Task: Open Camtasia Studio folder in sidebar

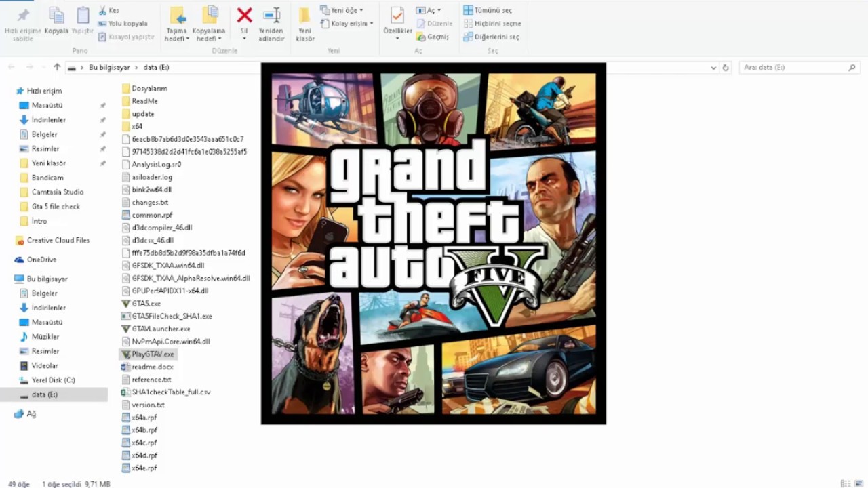Action: coord(58,192)
